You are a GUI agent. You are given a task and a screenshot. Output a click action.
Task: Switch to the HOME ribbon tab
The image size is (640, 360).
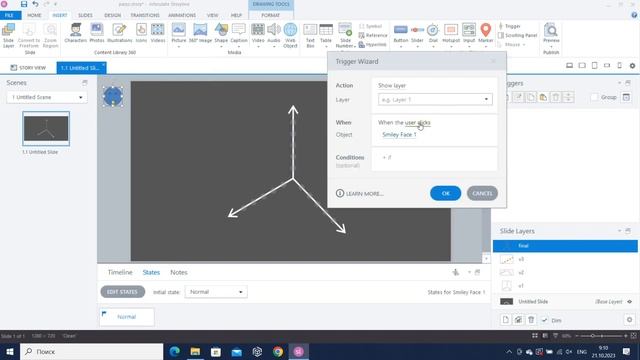point(34,15)
